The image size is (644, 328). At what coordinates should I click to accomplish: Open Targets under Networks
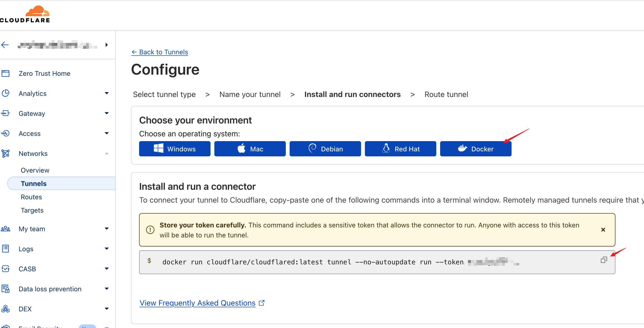click(x=32, y=210)
